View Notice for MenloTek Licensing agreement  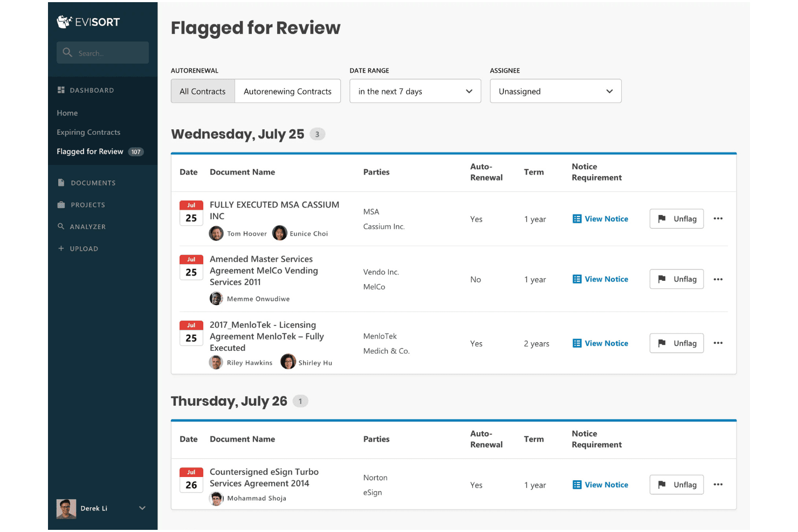coord(600,343)
